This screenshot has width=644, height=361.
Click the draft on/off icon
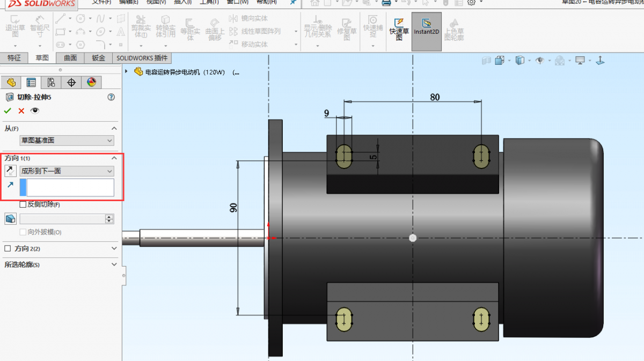tap(10, 218)
